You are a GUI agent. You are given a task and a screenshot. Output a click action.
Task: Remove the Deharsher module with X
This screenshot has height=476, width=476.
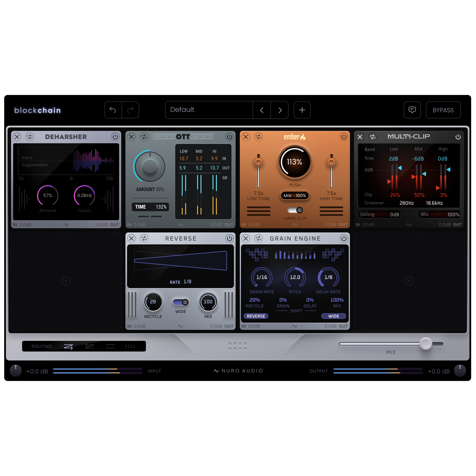tap(17, 137)
